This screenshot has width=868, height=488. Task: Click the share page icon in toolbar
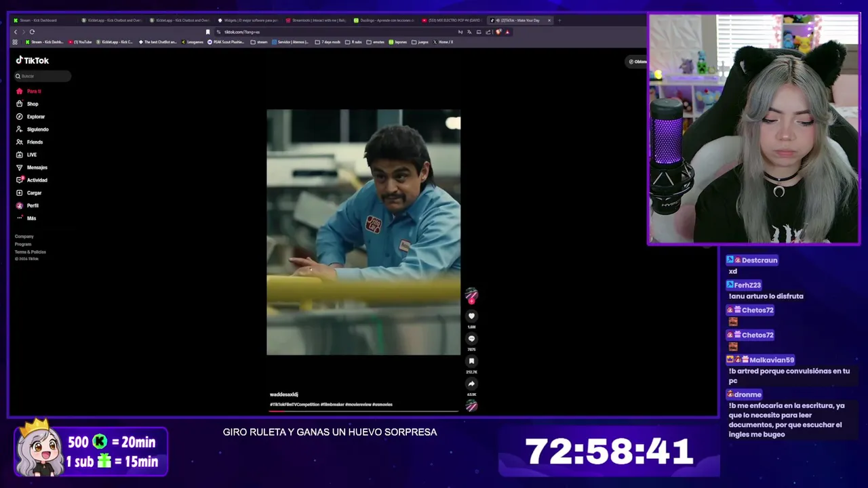(x=488, y=32)
